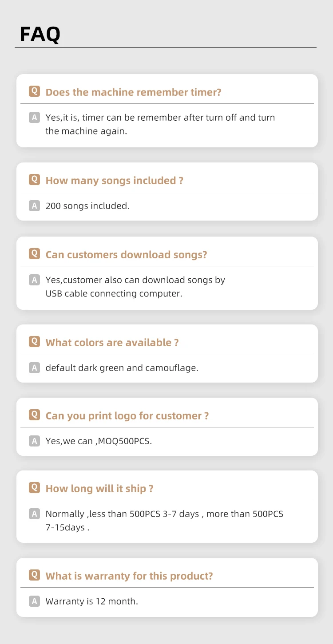Open 'How long will it ship ?' question
The image size is (333, 644).
click(99, 489)
